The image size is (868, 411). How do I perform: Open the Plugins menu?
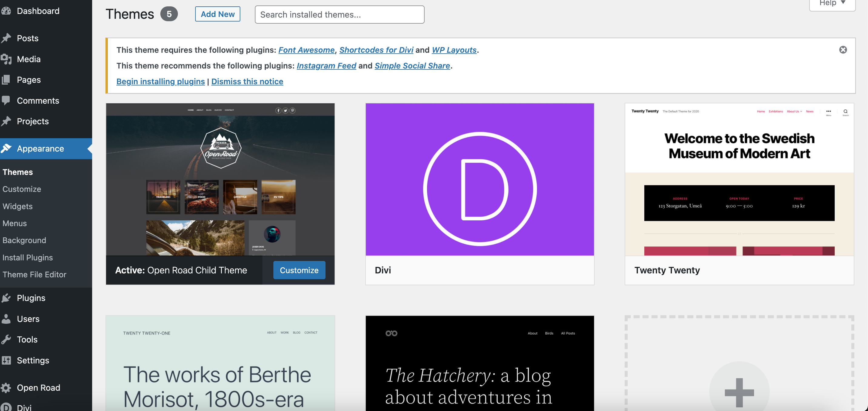(x=31, y=298)
